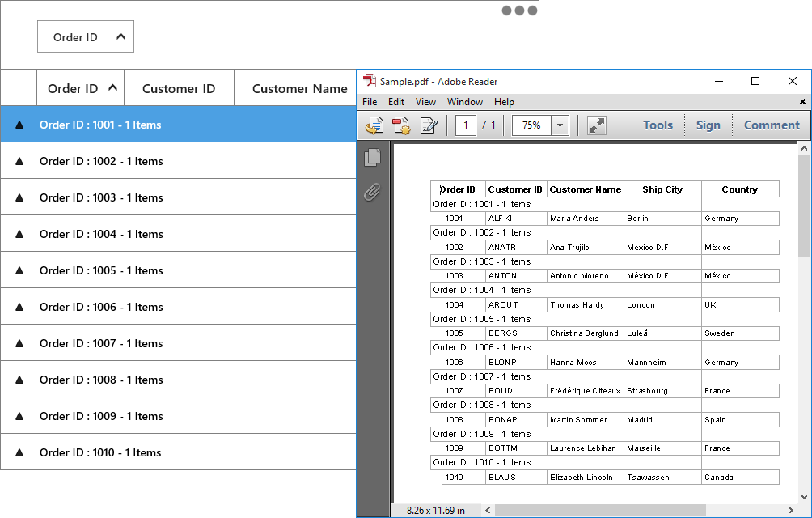Open the File menu
Viewport: 812px width, 518px height.
370,101
